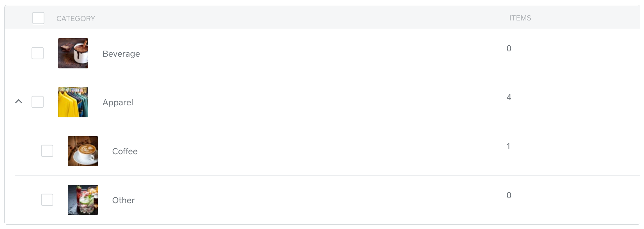This screenshot has width=644, height=229.
Task: Sort by the CATEGORY column header
Action: 76,19
